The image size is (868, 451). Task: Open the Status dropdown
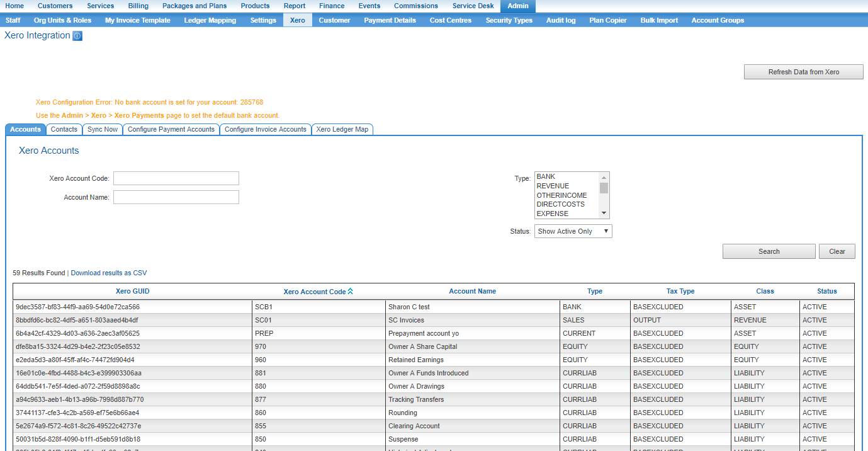[x=573, y=231]
